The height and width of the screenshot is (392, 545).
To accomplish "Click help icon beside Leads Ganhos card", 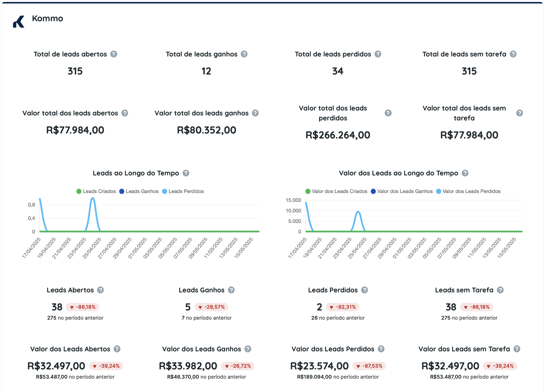I will (231, 290).
